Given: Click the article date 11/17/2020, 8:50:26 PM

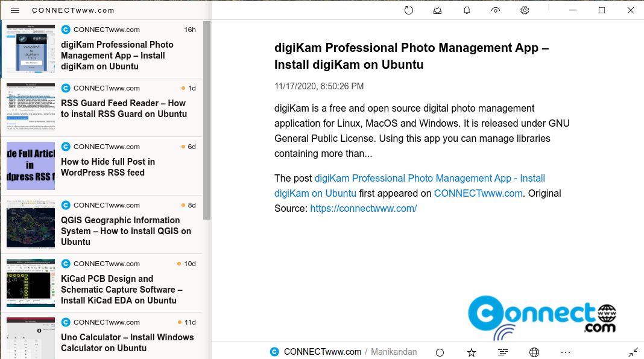Looking at the screenshot, I should [x=319, y=86].
